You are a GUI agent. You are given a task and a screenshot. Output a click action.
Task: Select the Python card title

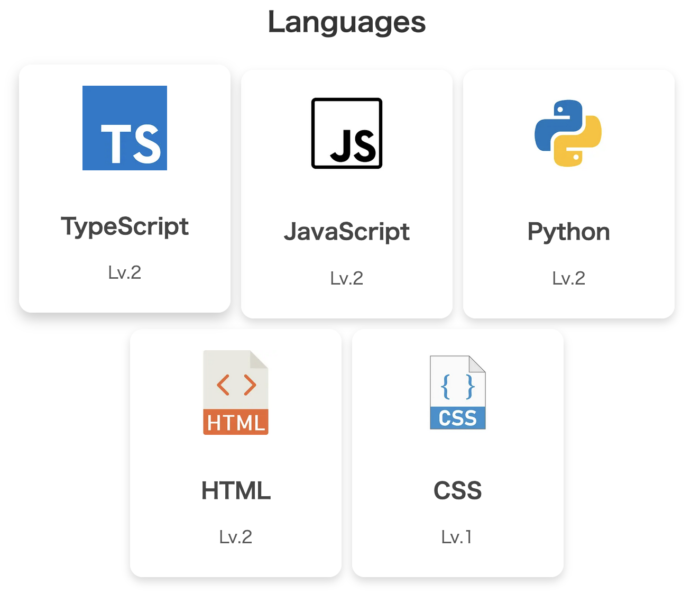point(569,232)
